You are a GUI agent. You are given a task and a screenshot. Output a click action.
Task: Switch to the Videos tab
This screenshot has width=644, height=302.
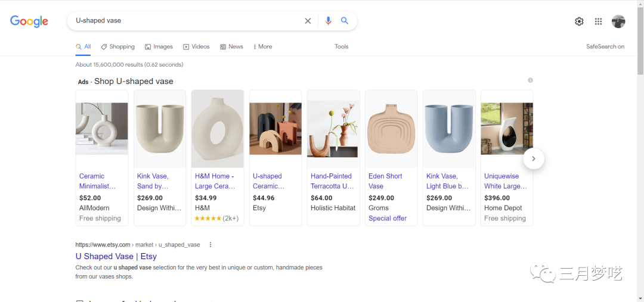click(x=196, y=47)
